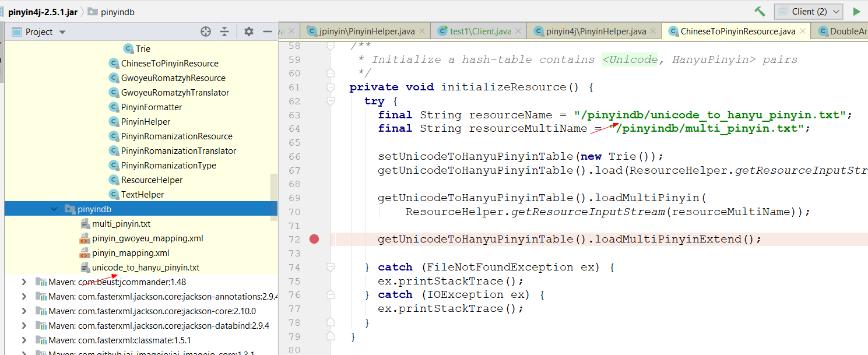Select PinyinRomanizationTranslator class
Image resolution: width=868 pixels, height=355 pixels.
[178, 151]
